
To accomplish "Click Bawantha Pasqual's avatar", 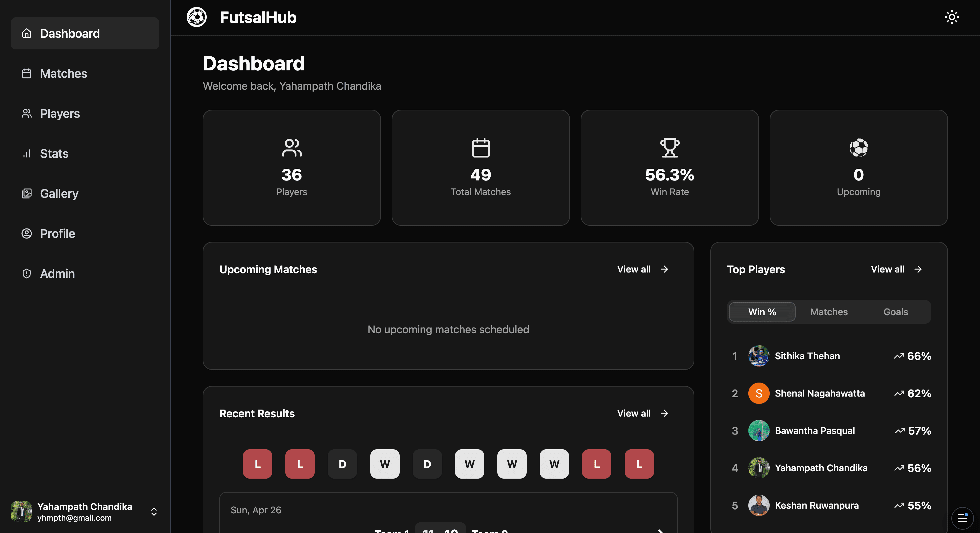I will pyautogui.click(x=759, y=430).
